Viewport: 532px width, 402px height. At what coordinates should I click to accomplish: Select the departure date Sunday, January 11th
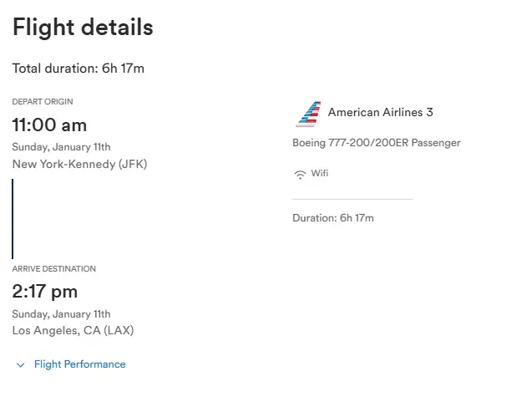tap(61, 147)
